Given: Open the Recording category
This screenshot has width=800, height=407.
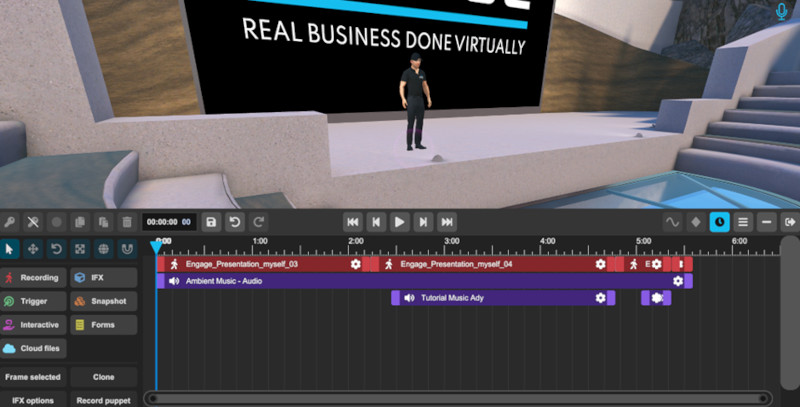Looking at the screenshot, I should point(33,277).
